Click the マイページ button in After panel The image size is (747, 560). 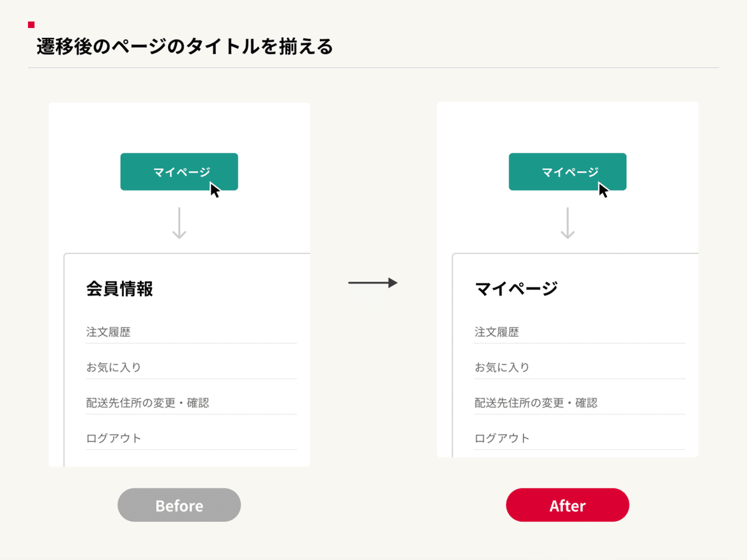point(568,172)
